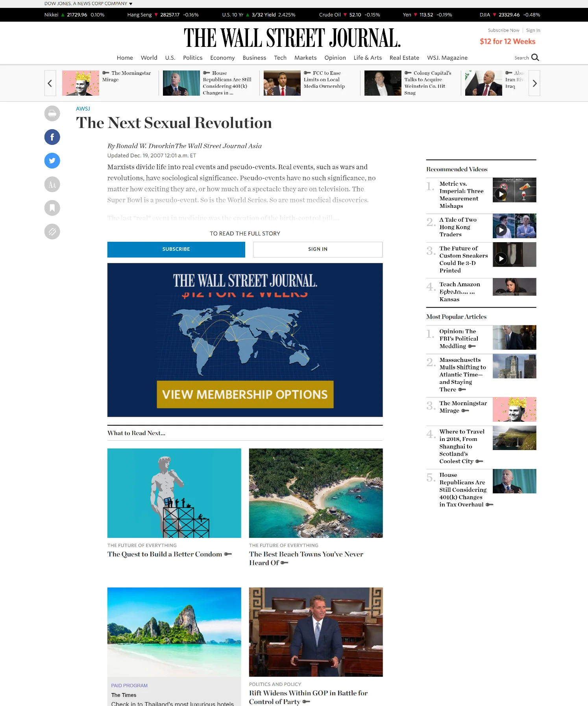The height and width of the screenshot is (706, 588).
Task: Advance headline carousel with right arrow
Action: tap(534, 83)
